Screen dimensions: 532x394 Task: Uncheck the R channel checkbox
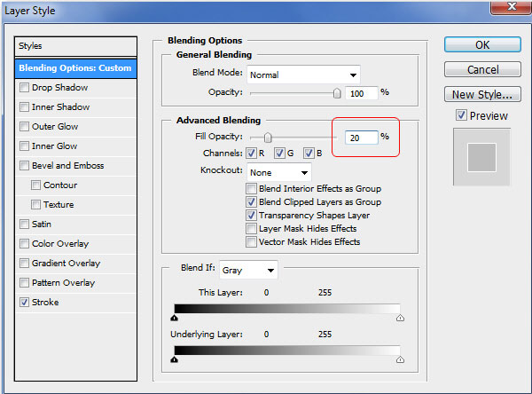point(251,154)
